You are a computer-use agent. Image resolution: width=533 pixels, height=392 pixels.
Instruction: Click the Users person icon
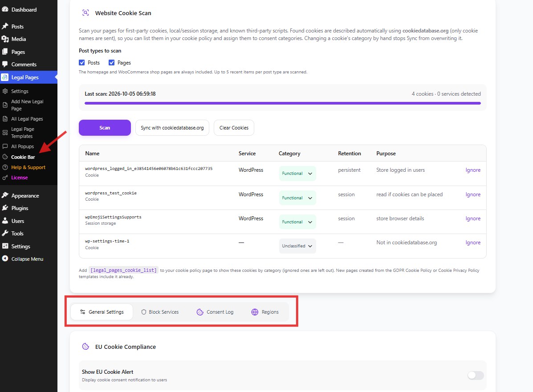(5, 221)
